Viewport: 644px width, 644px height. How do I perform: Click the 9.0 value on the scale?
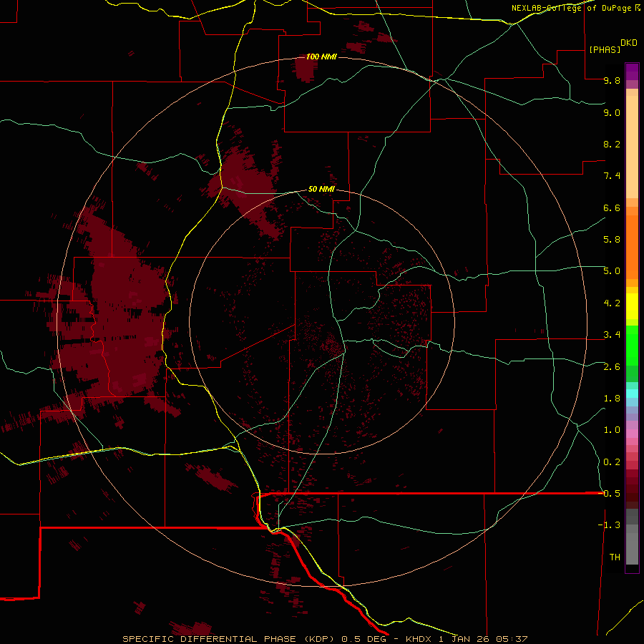612,113
